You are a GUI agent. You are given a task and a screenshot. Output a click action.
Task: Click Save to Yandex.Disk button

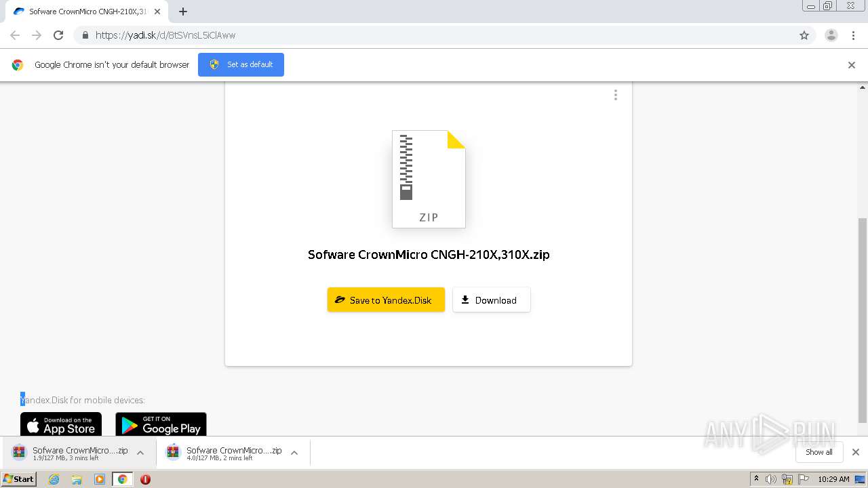[386, 300]
